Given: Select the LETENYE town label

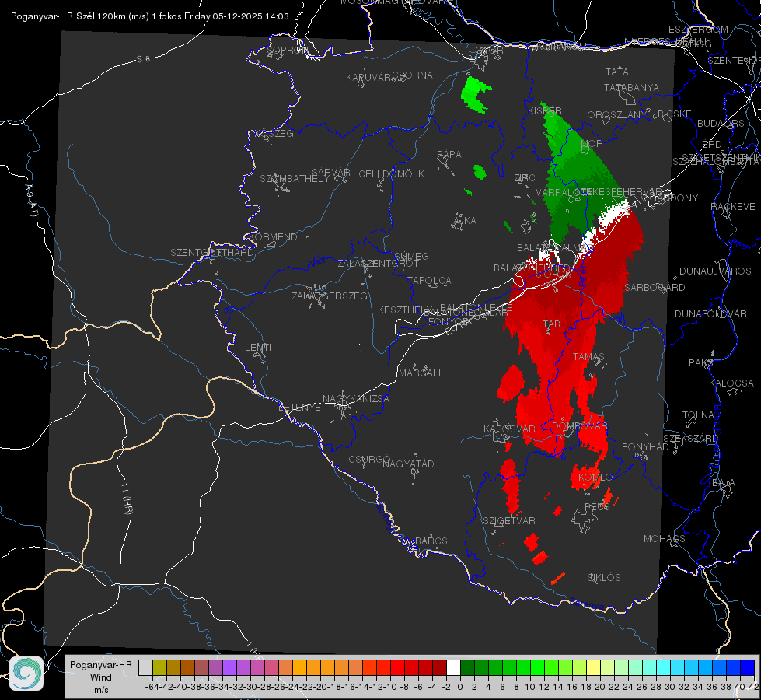Looking at the screenshot, I should tap(300, 408).
